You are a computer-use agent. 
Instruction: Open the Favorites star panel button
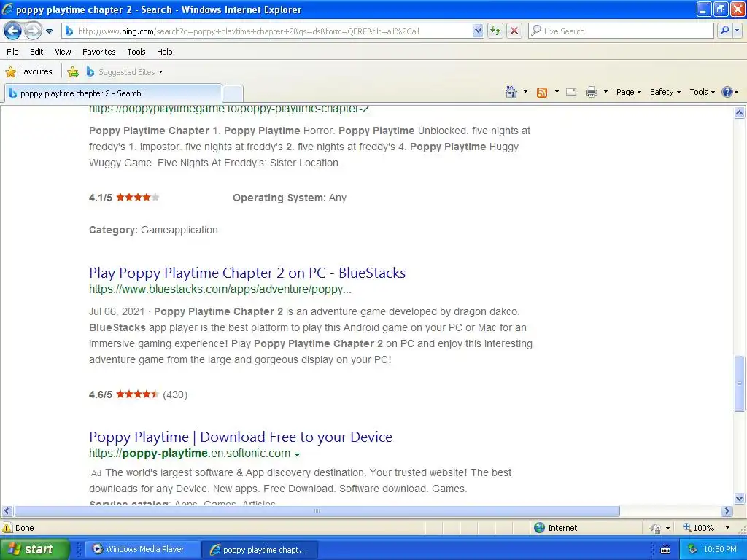(28, 72)
